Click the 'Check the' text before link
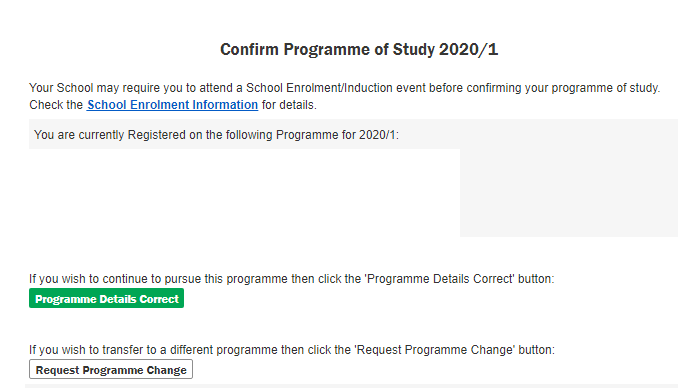 click(x=56, y=105)
